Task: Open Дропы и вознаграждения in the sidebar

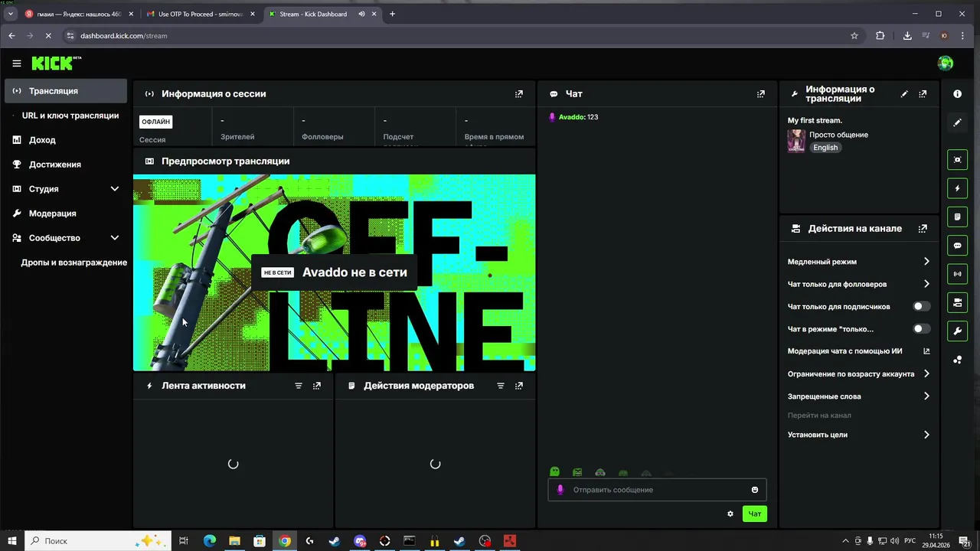Action: 73,262
